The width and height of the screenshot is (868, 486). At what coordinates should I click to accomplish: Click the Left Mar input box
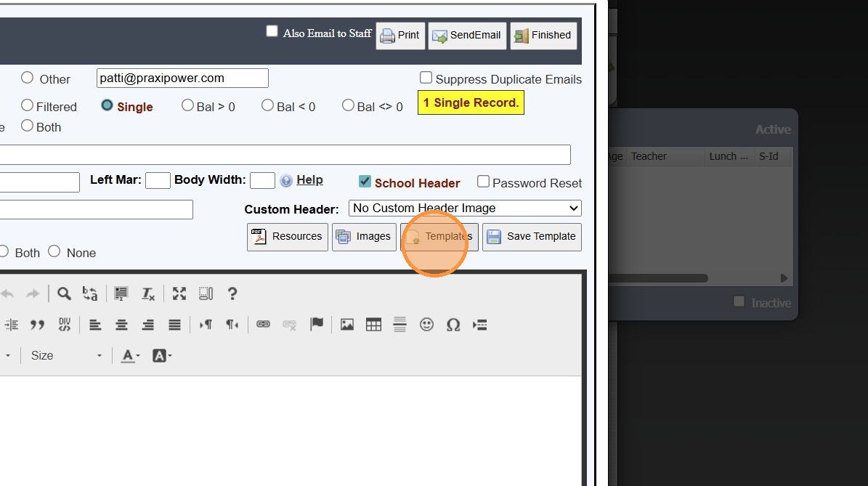click(158, 180)
